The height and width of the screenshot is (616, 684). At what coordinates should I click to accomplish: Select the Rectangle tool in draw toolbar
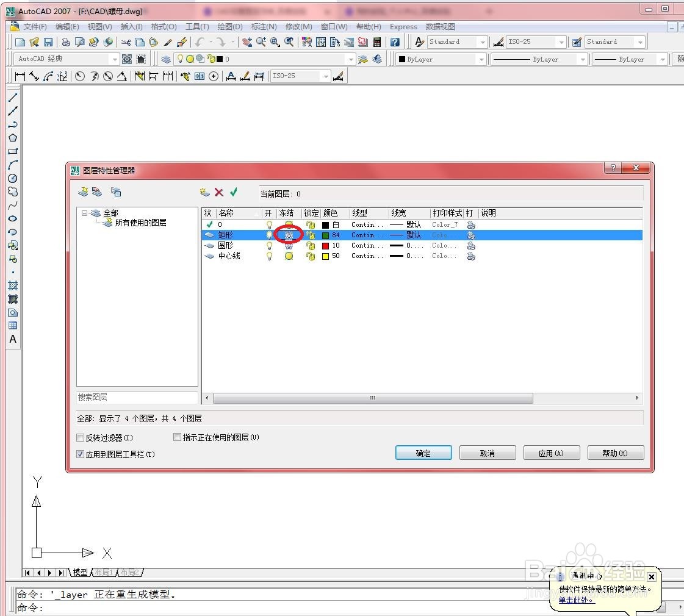coord(13,151)
